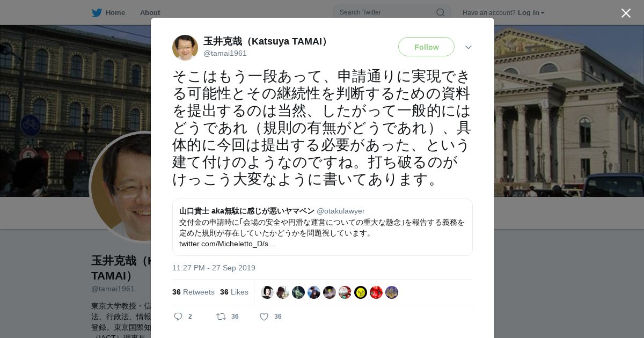Click the retweet arrows icon
This screenshot has height=338, width=644.
click(x=221, y=317)
